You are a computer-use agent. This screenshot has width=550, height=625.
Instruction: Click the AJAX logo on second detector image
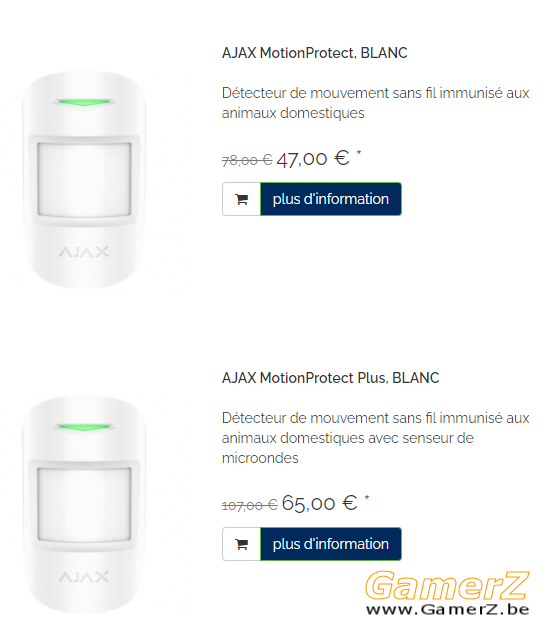click(x=84, y=576)
